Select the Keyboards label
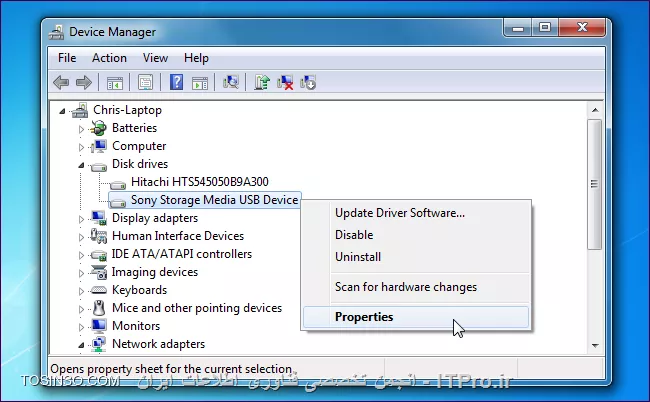 point(139,290)
